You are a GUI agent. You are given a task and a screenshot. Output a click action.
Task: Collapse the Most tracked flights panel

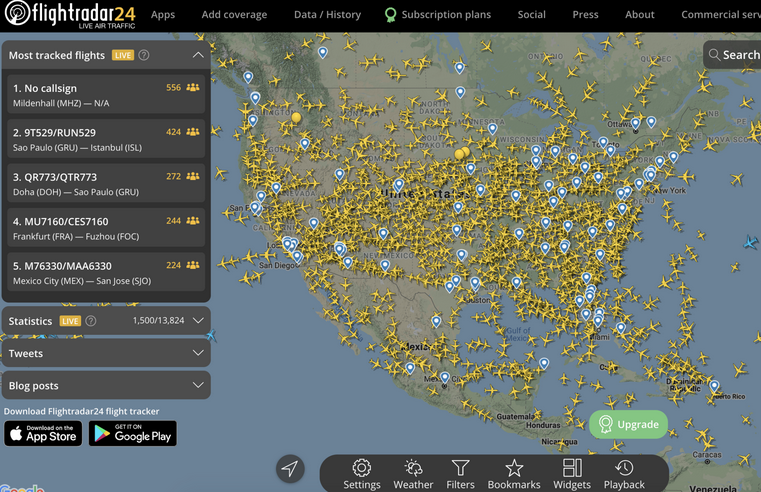click(198, 55)
